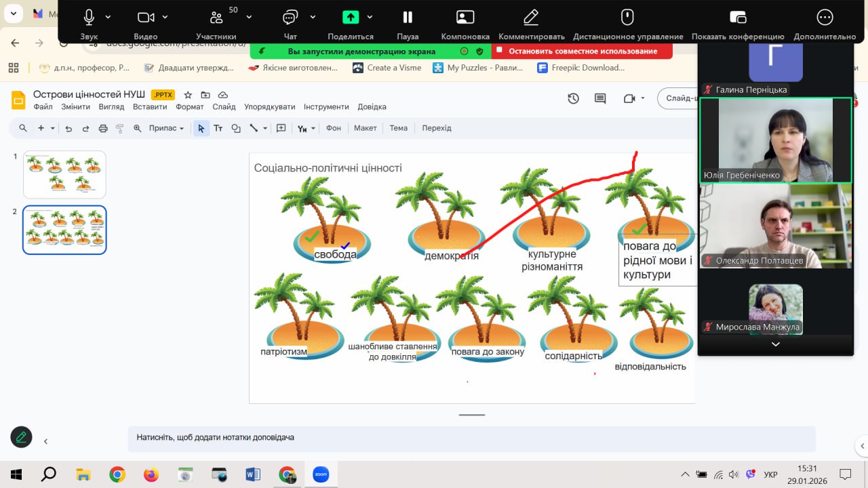This screenshot has height=488, width=868.
Task: Click Остановить совместное использование button
Action: pyautogui.click(x=583, y=51)
